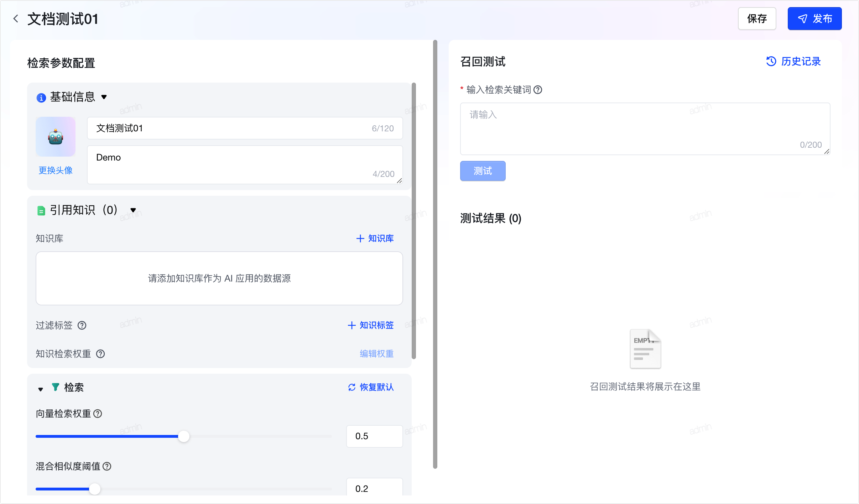This screenshot has height=504, width=859.
Task: Publish the app with 发布
Action: (814, 19)
